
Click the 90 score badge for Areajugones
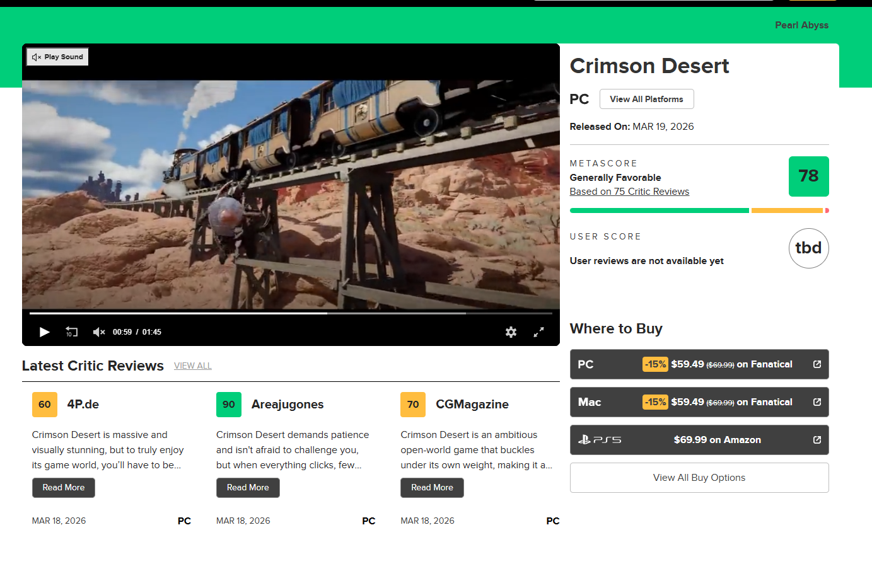coord(229,405)
